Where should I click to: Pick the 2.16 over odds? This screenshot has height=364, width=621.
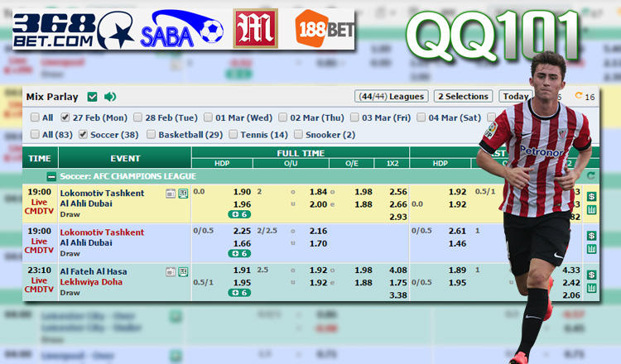(x=318, y=231)
